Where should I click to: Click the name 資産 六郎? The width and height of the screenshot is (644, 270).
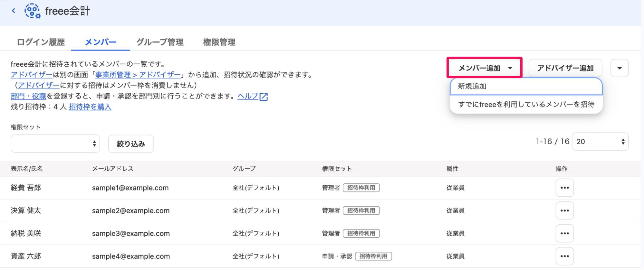26,256
